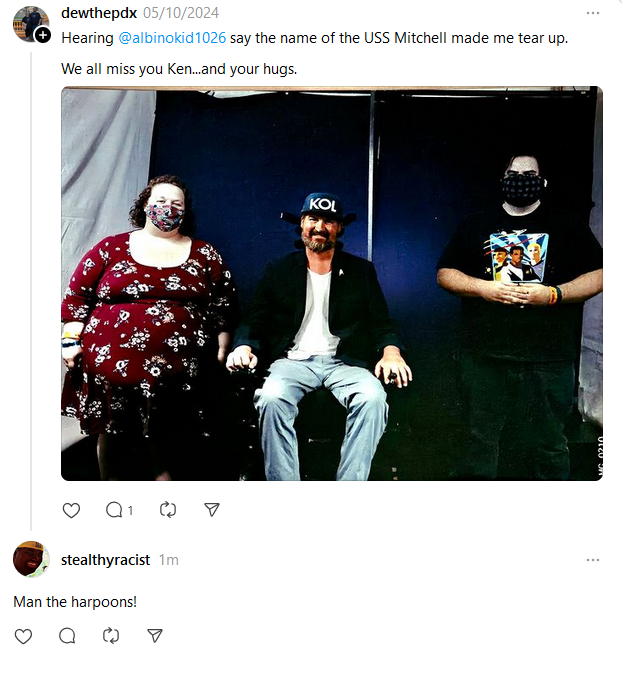Share the stealthyracist reply

(x=155, y=636)
